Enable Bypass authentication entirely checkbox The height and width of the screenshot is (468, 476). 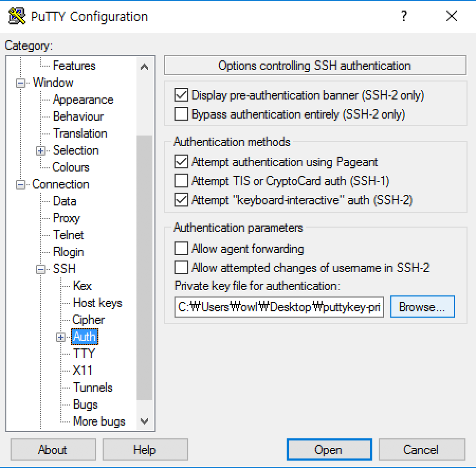181,114
